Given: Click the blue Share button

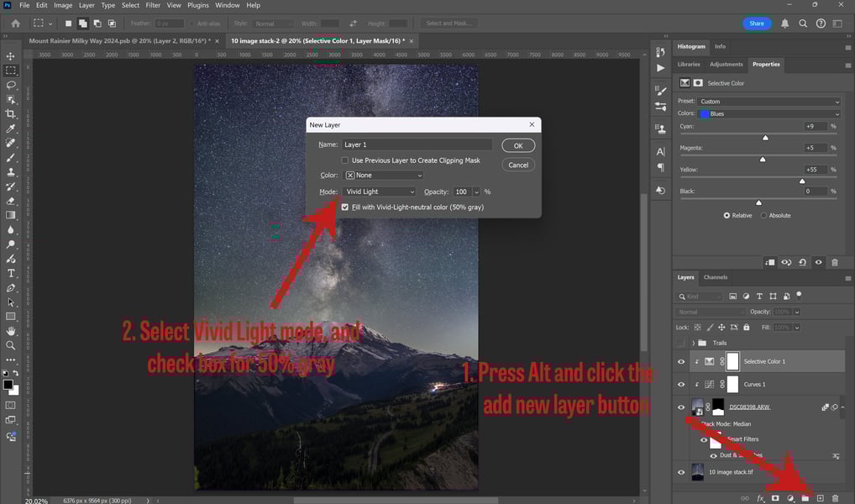Looking at the screenshot, I should [x=756, y=24].
